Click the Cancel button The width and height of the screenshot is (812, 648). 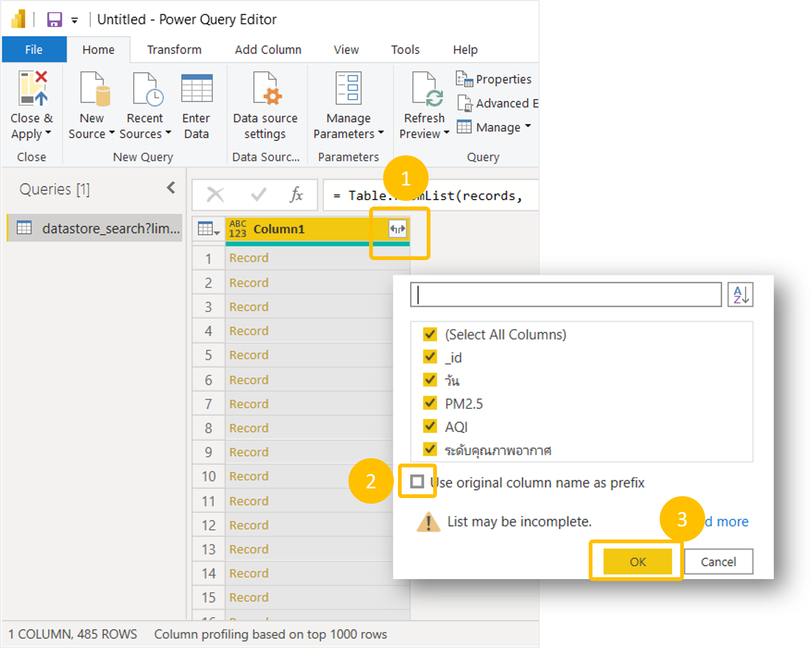[x=718, y=562]
